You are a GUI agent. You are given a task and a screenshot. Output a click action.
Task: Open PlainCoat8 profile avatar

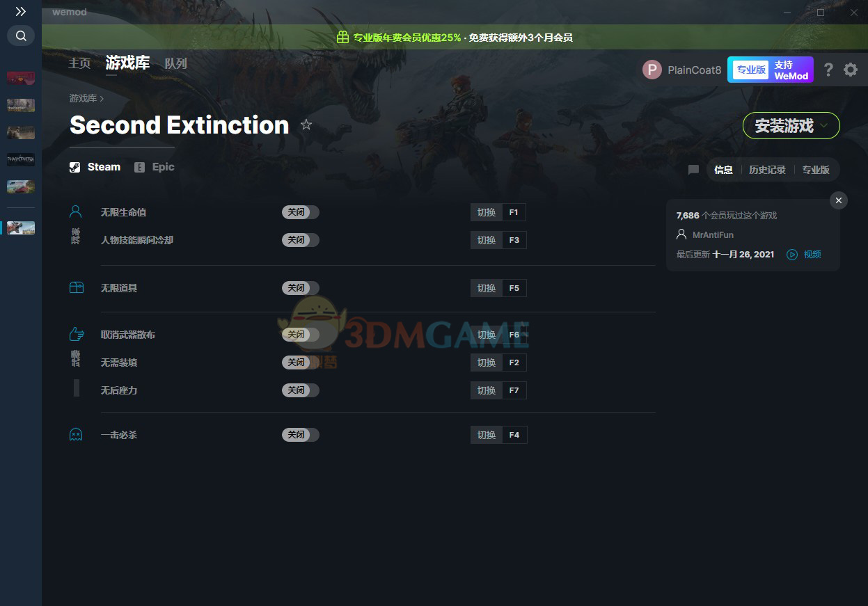coord(652,70)
